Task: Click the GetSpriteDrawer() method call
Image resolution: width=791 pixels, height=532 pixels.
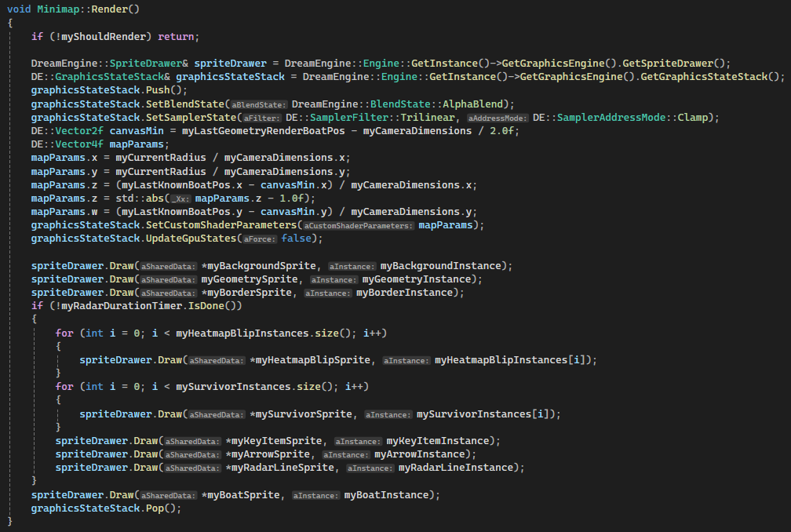Action: coord(673,63)
